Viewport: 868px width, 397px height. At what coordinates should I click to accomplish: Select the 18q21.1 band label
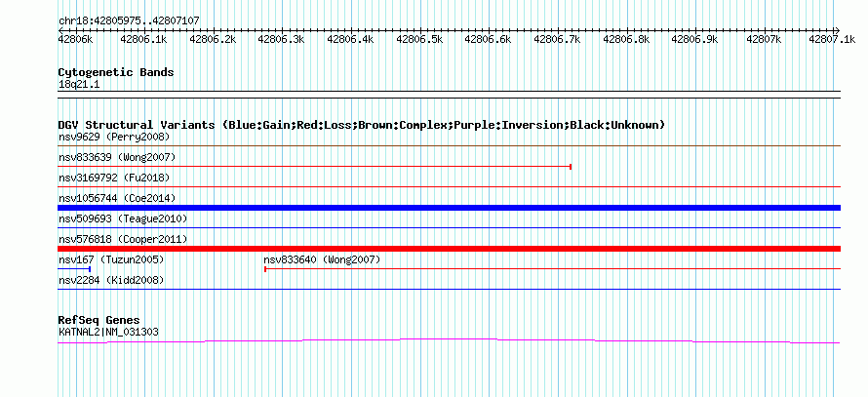[x=79, y=85]
